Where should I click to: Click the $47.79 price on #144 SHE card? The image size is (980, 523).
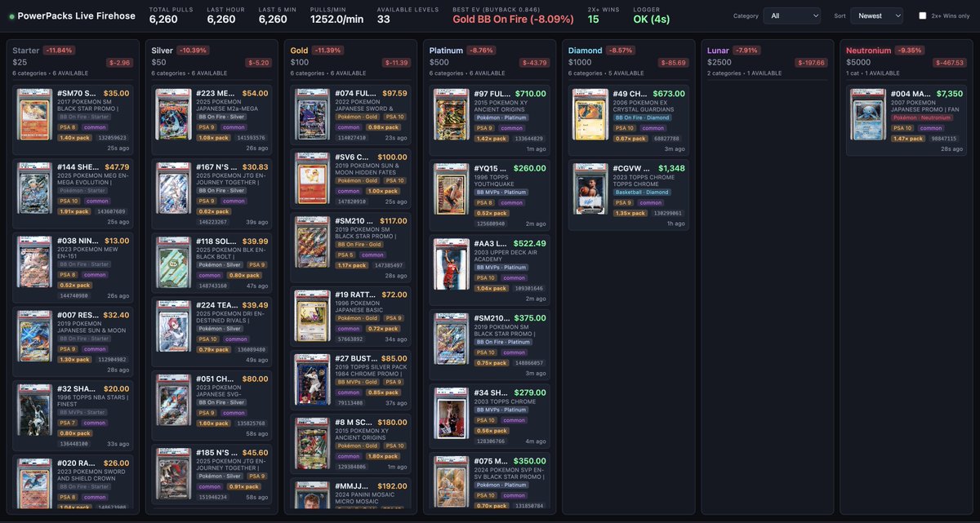coord(117,167)
